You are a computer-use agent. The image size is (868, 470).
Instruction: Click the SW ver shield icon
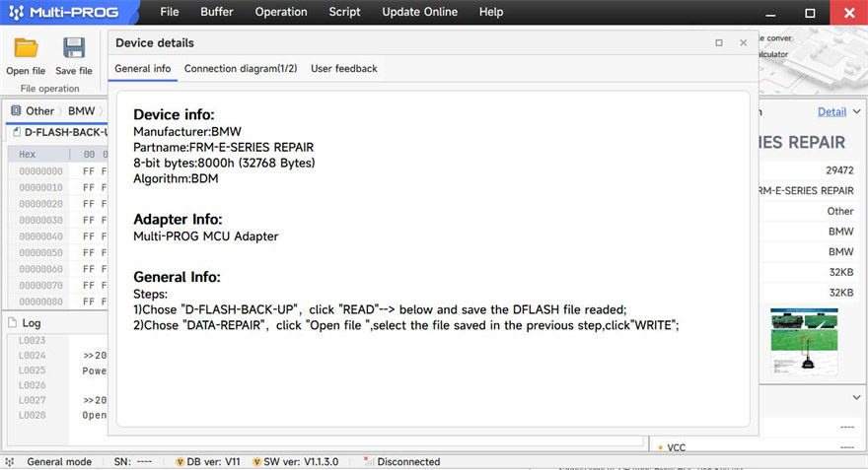coord(256,462)
